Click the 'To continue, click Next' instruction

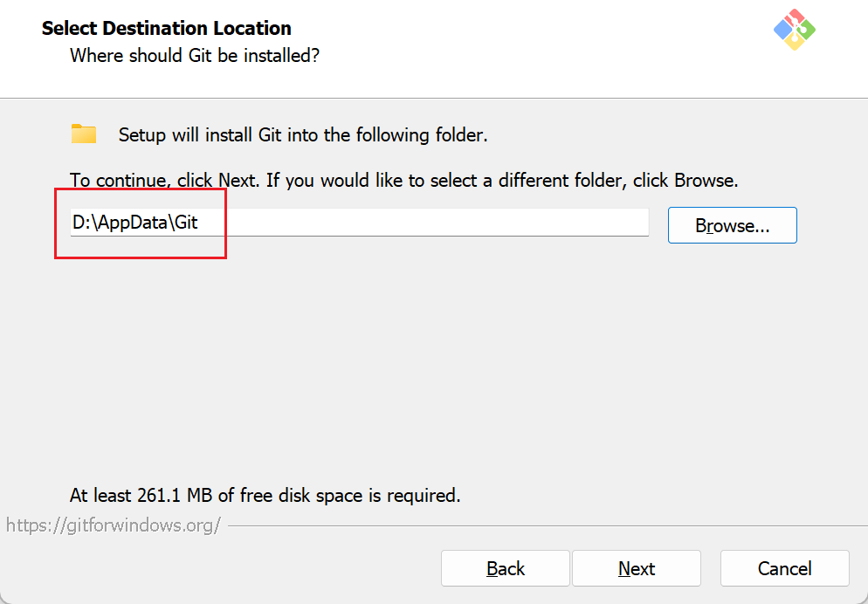[404, 181]
